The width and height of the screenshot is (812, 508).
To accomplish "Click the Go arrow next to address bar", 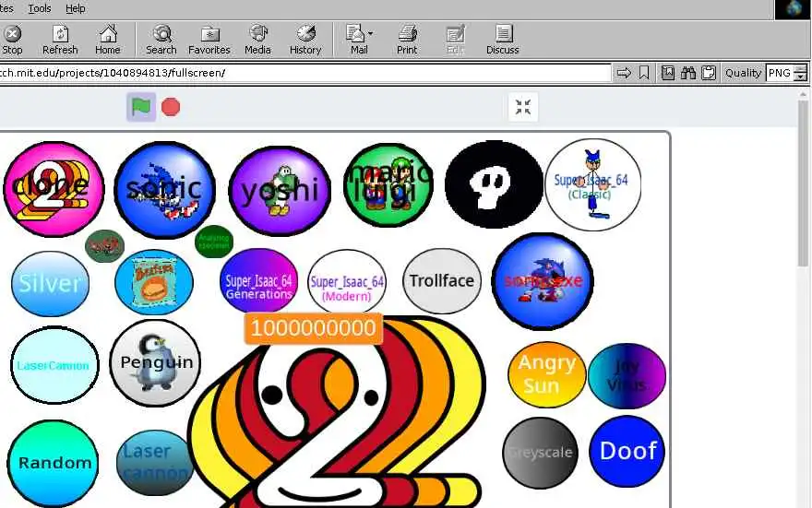I will click(x=624, y=73).
